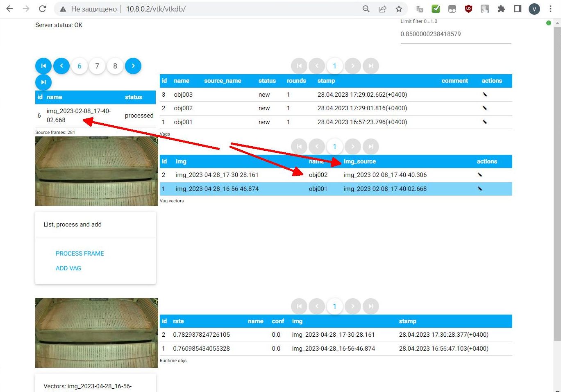Select obj003 row in Vags table
561x392 pixels.
click(x=336, y=95)
